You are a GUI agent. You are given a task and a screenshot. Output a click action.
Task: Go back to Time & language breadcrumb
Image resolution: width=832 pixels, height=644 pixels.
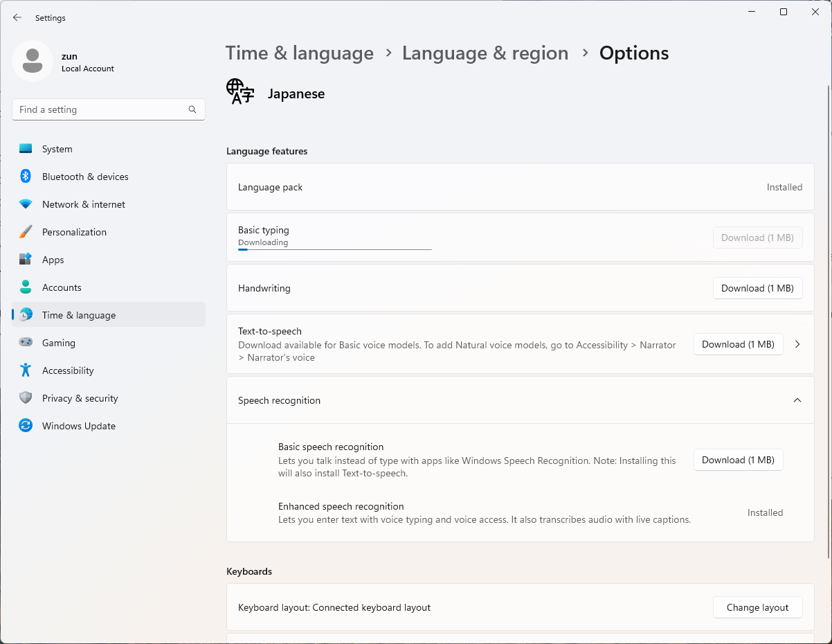(x=300, y=53)
